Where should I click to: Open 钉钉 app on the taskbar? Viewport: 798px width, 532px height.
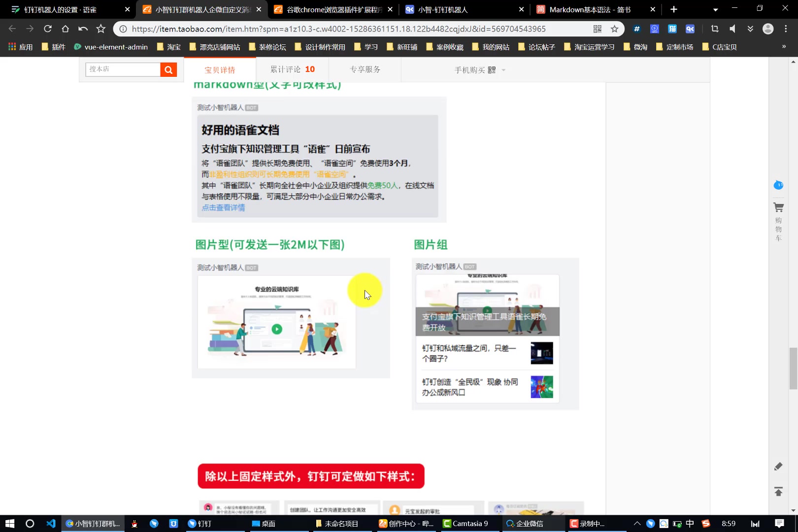pyautogui.click(x=200, y=524)
